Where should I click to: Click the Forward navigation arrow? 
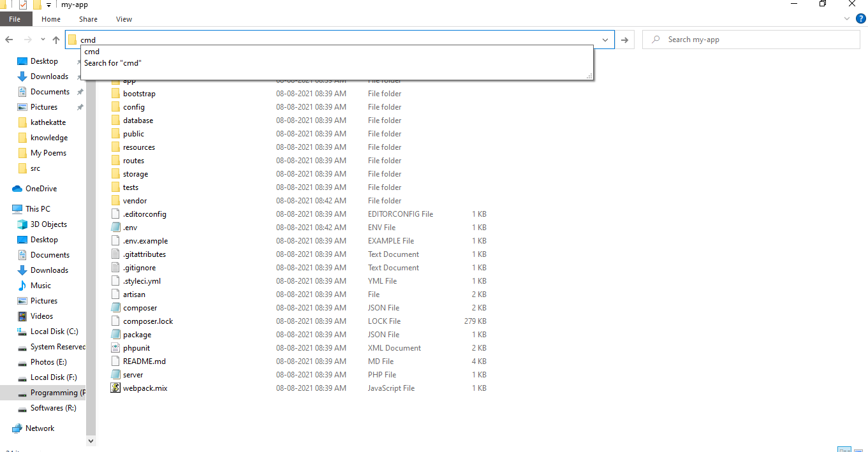pyautogui.click(x=28, y=40)
